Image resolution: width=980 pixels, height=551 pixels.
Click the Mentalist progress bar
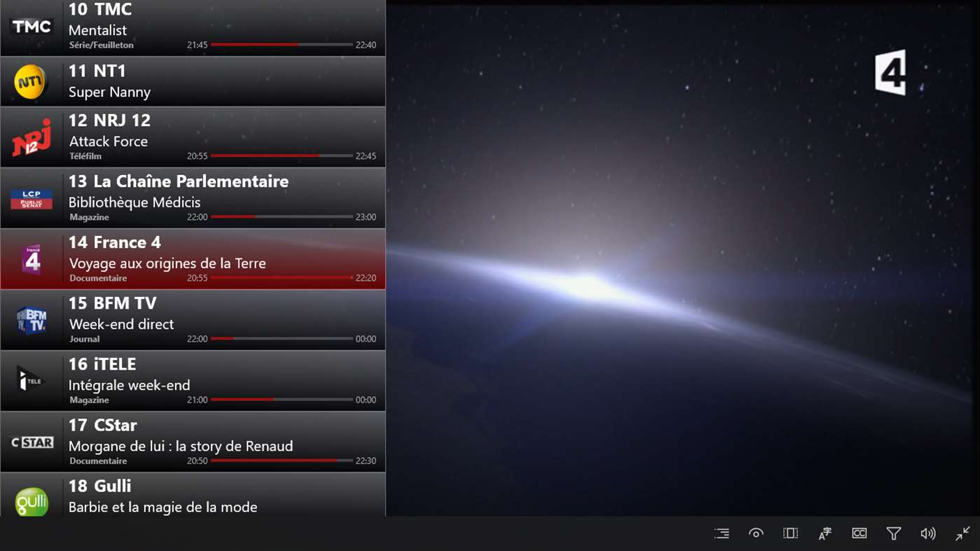282,45
